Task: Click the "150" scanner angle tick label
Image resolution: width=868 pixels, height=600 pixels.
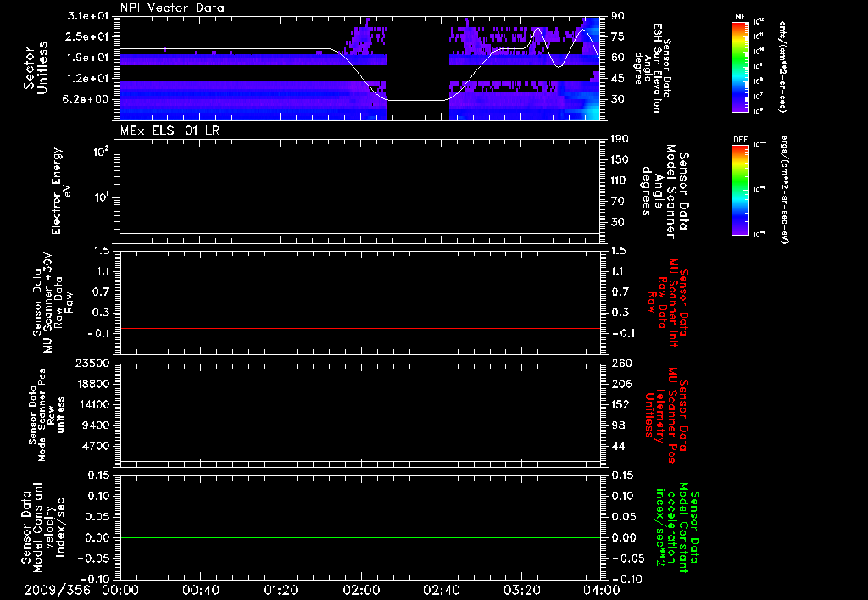Action: [x=620, y=159]
